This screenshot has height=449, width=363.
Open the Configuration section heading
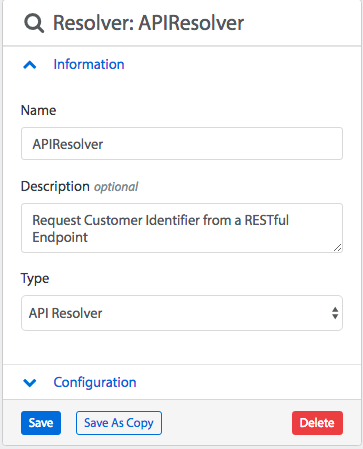95,382
